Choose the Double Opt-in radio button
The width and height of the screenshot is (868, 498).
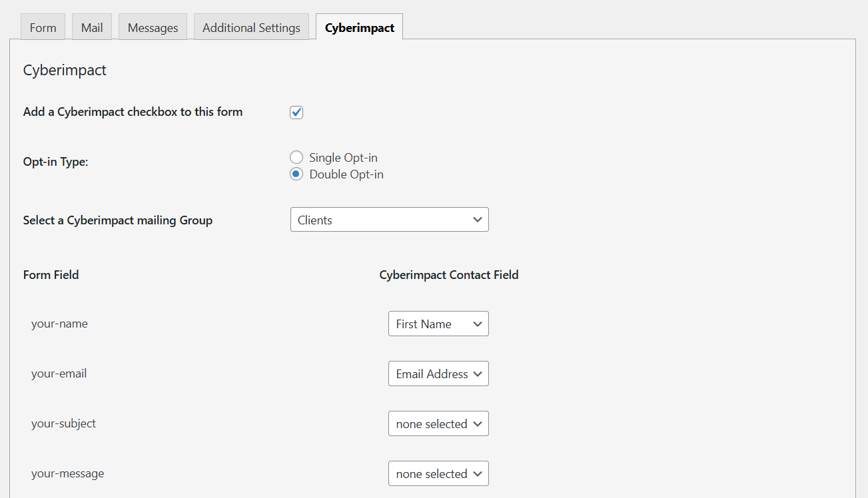[296, 174]
